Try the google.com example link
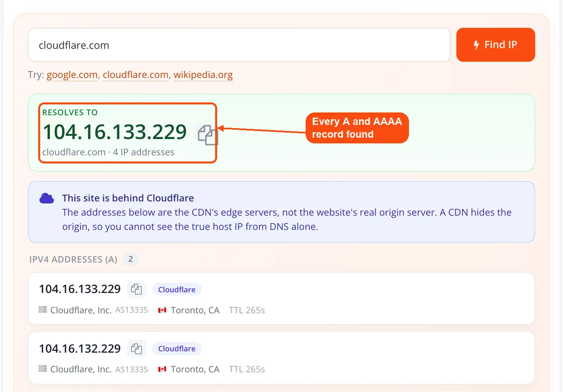The height and width of the screenshot is (392, 563). pyautogui.click(x=72, y=75)
